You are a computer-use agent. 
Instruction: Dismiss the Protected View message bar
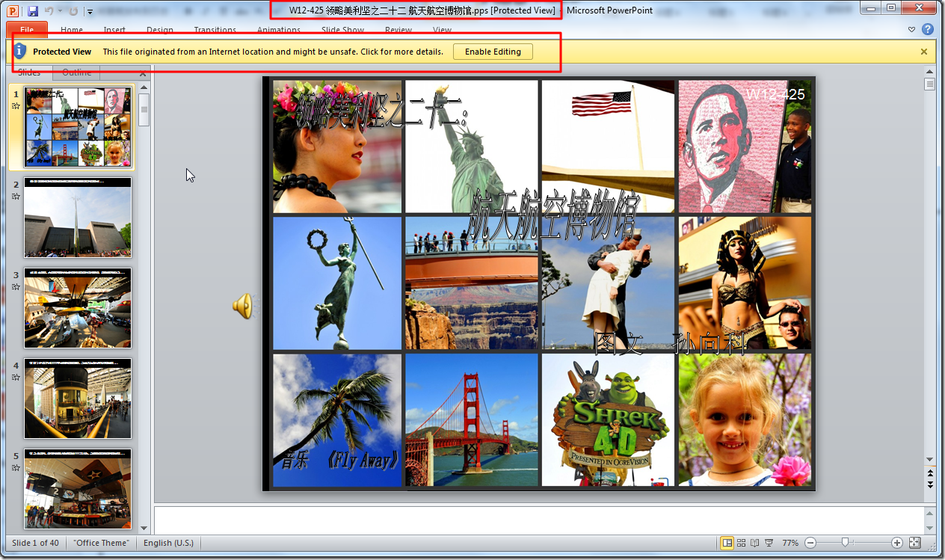pyautogui.click(x=924, y=52)
